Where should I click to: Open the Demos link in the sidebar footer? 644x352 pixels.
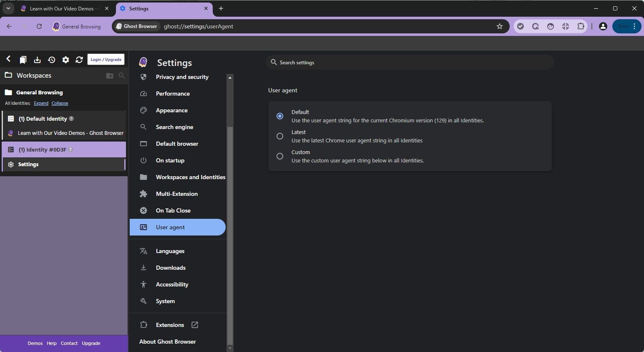point(35,343)
